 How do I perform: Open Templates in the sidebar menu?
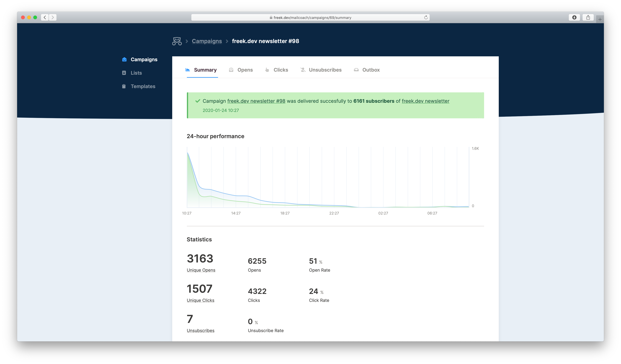[139, 86]
